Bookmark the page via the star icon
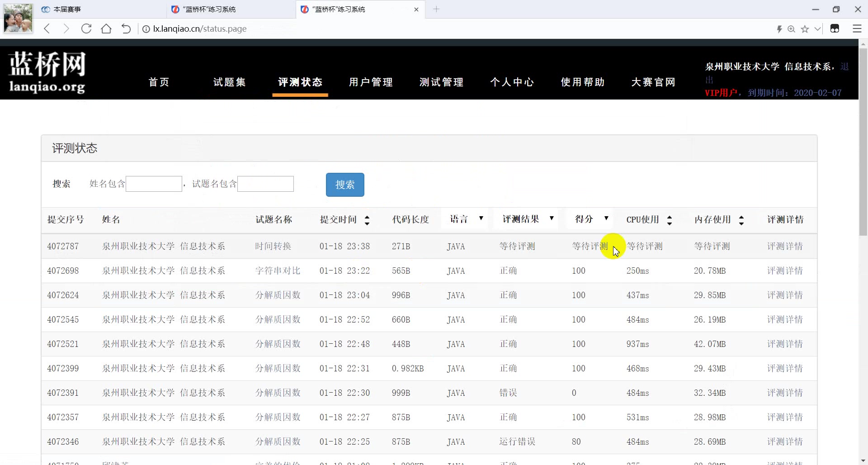The height and width of the screenshot is (465, 868). [x=805, y=28]
